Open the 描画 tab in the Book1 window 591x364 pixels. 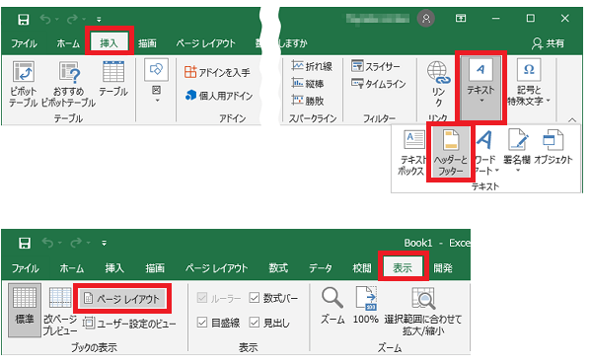click(x=155, y=268)
